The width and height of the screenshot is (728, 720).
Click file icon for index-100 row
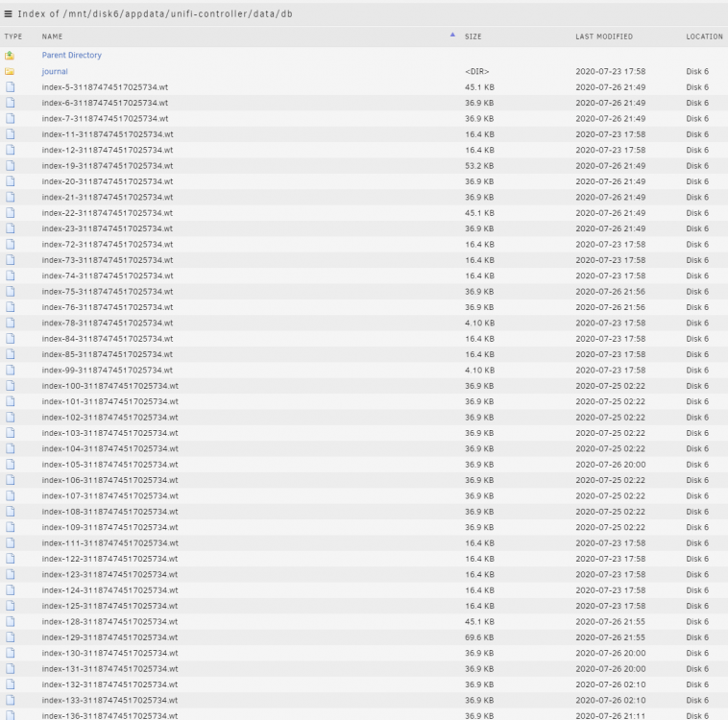coord(11,386)
